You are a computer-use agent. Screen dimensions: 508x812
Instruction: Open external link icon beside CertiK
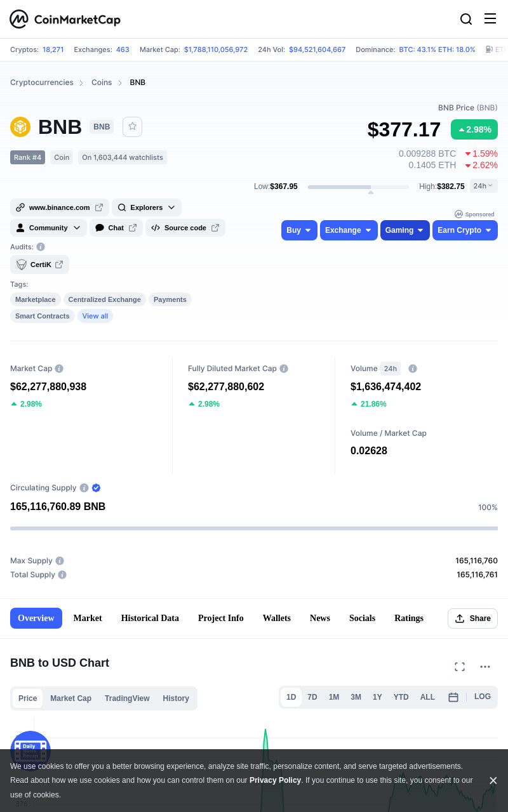[59, 265]
